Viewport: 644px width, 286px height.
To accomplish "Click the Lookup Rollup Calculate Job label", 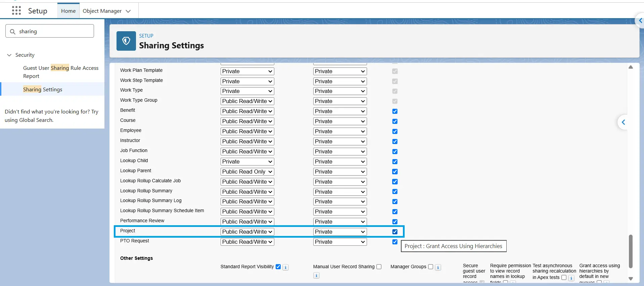I will click(x=150, y=181).
